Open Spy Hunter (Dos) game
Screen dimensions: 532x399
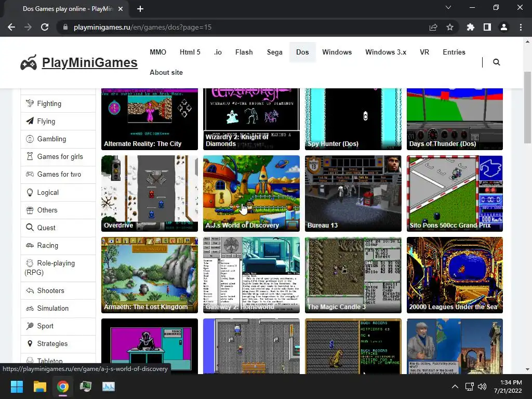[x=353, y=119]
